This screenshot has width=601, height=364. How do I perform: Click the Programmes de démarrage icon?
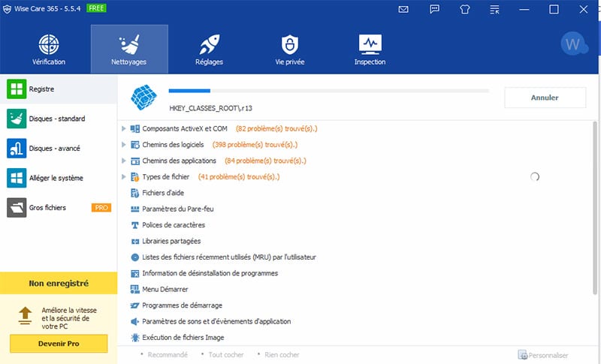(135, 305)
